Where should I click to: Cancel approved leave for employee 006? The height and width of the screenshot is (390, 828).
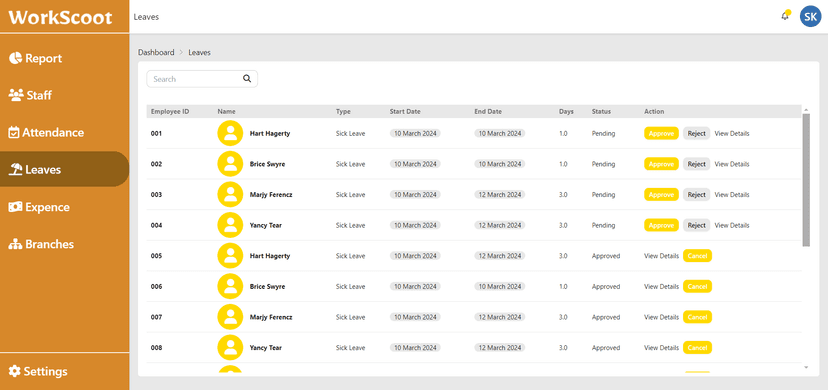698,287
